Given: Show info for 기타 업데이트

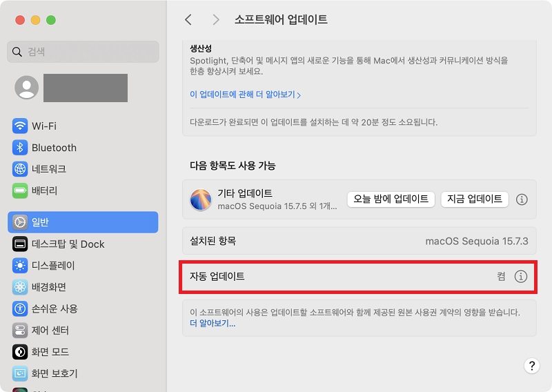Looking at the screenshot, I should (522, 199).
